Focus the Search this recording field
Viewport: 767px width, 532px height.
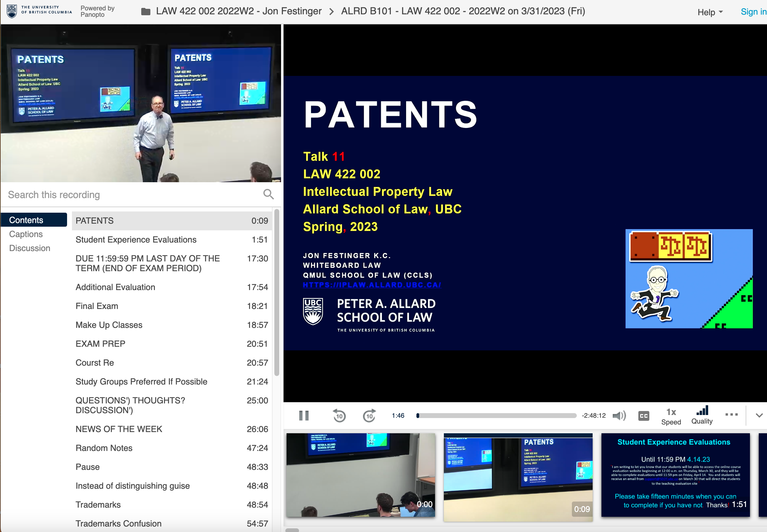tap(134, 195)
